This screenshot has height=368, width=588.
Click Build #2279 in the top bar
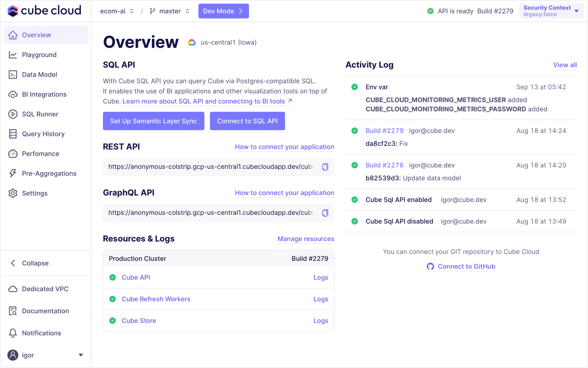point(495,11)
